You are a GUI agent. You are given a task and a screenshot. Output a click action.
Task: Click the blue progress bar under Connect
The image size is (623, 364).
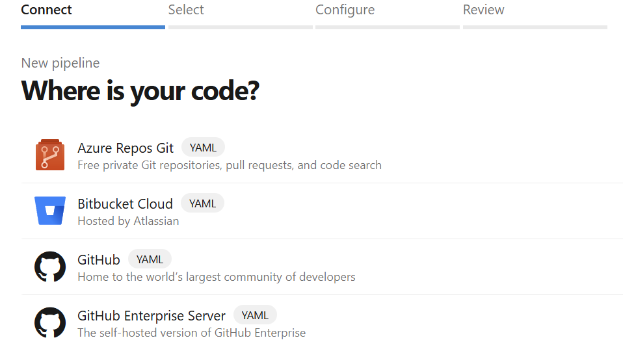point(93,27)
